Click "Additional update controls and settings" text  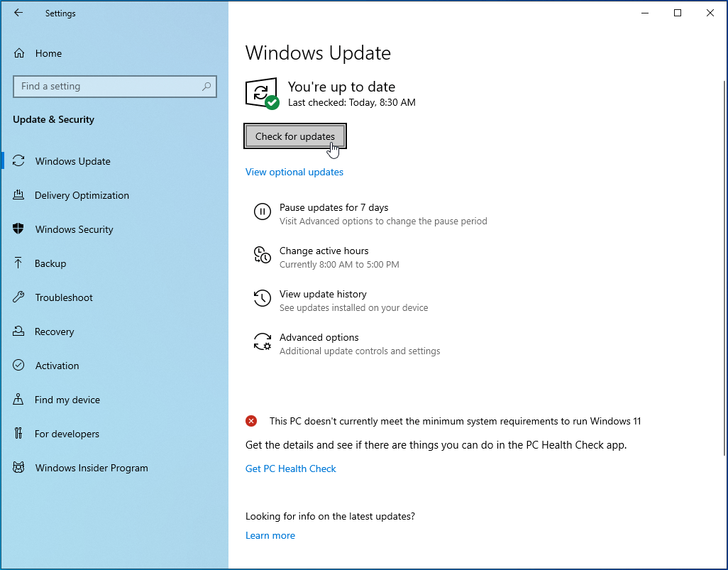click(359, 351)
